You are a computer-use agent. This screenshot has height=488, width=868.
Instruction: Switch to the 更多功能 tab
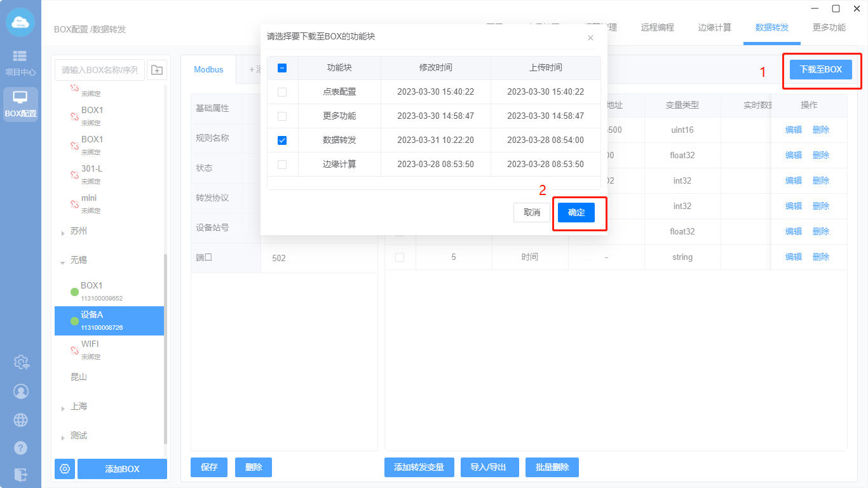point(829,28)
